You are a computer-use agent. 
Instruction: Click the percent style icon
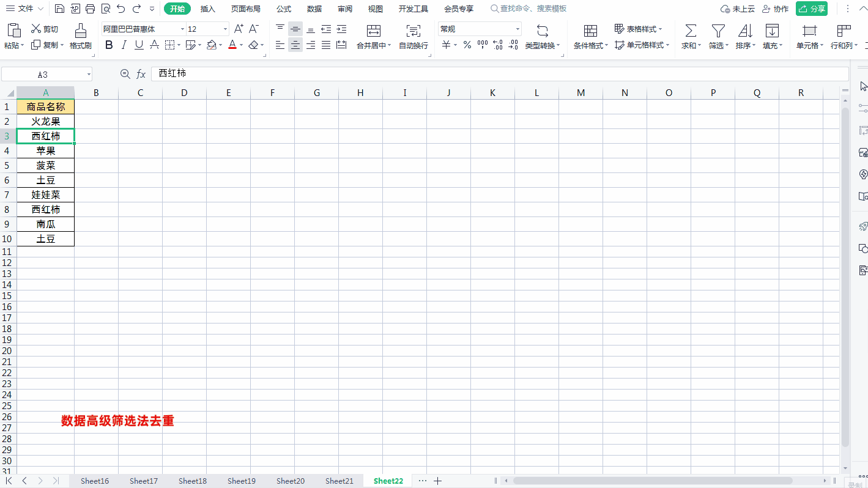[x=467, y=45]
